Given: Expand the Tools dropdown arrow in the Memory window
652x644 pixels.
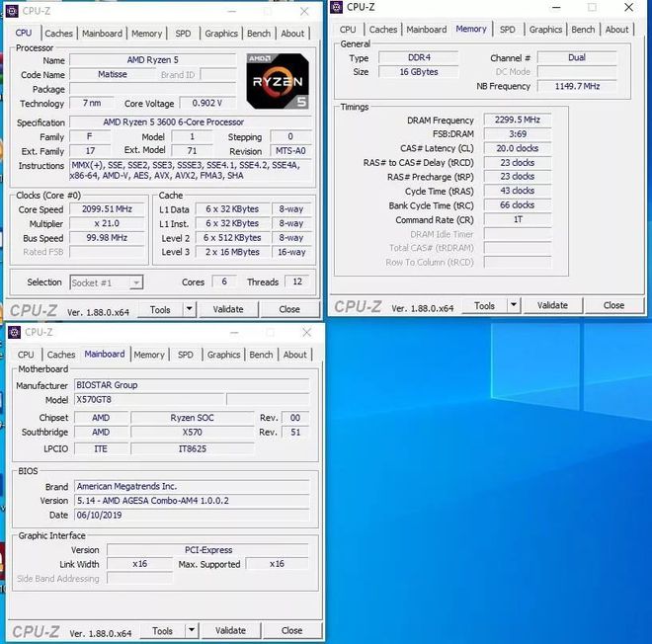Looking at the screenshot, I should pos(513,306).
